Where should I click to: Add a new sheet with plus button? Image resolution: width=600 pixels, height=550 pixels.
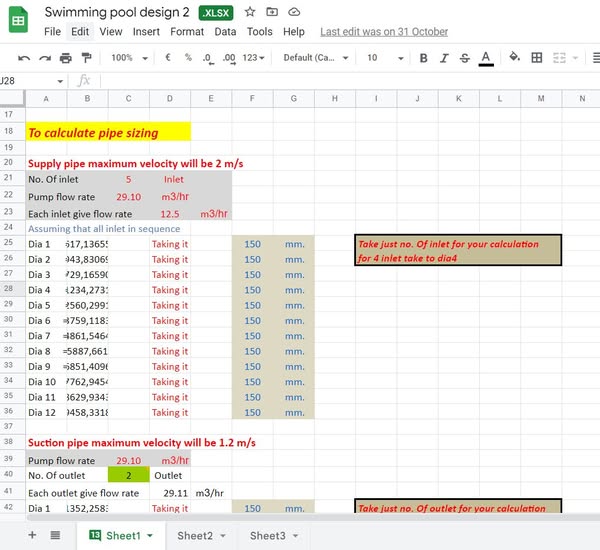(31, 536)
